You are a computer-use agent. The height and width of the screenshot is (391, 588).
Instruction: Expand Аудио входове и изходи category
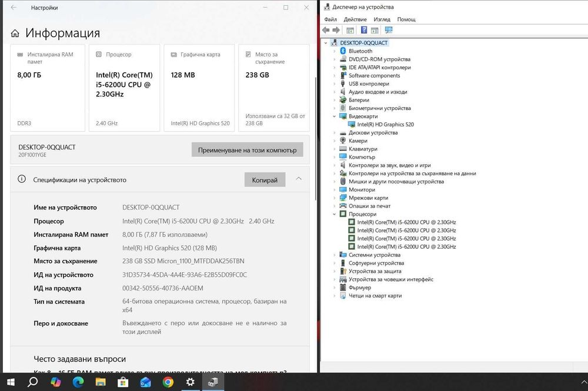[334, 92]
